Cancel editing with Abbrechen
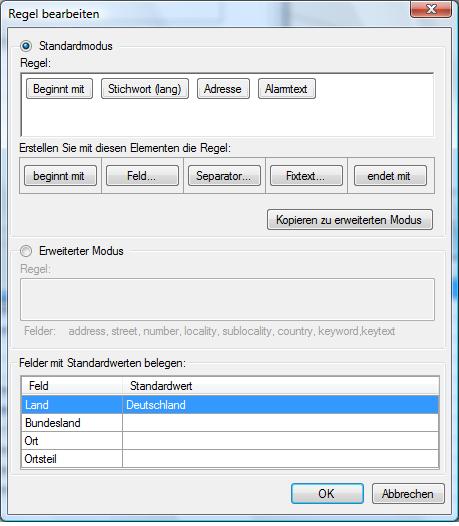Viewport: 459px width, 526px height. pos(408,493)
